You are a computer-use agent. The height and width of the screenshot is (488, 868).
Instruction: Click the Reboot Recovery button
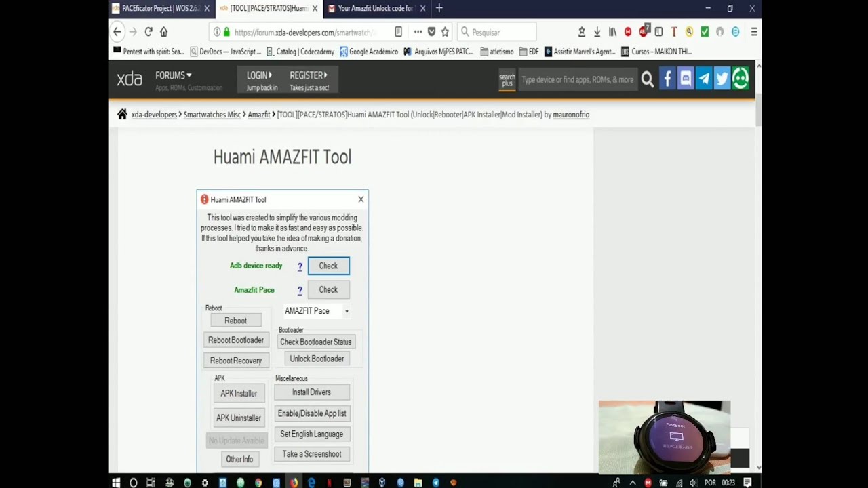point(236,361)
